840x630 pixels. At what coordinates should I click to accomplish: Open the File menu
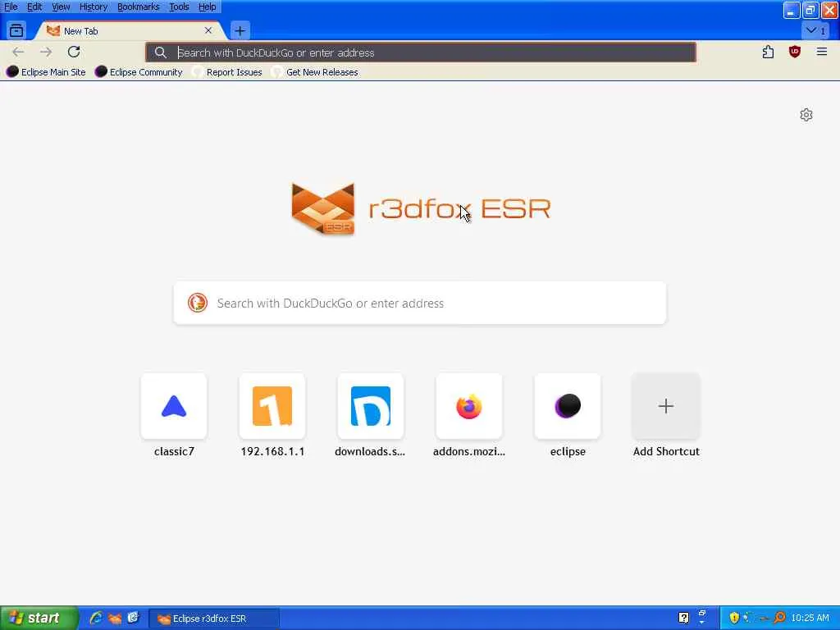[x=11, y=7]
